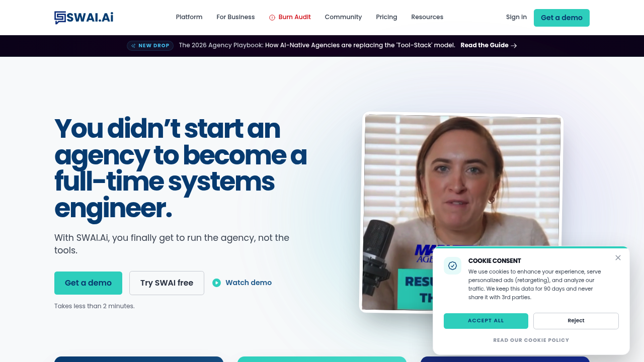The width and height of the screenshot is (644, 362).
Task: Click the Watch demo play icon
Action: coord(216,283)
